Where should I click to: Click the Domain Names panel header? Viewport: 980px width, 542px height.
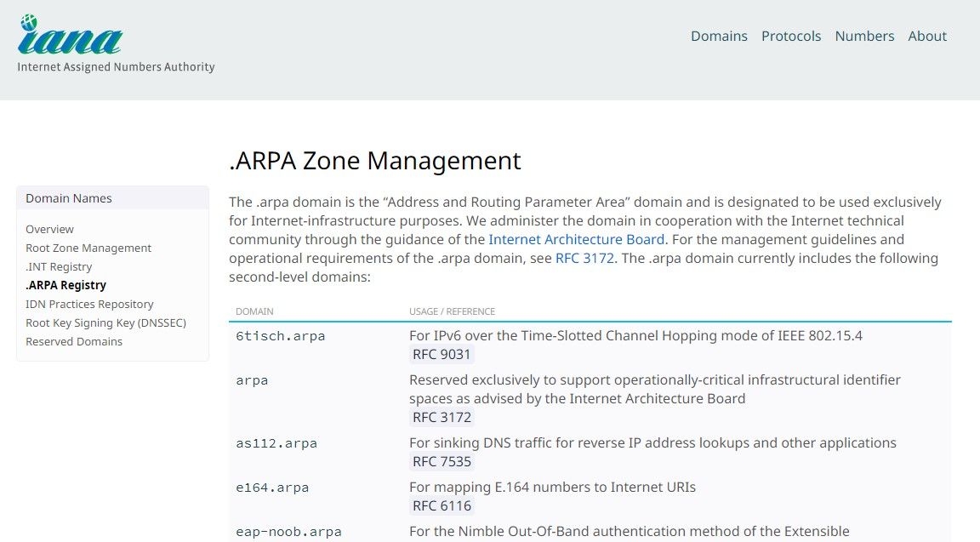tap(68, 197)
